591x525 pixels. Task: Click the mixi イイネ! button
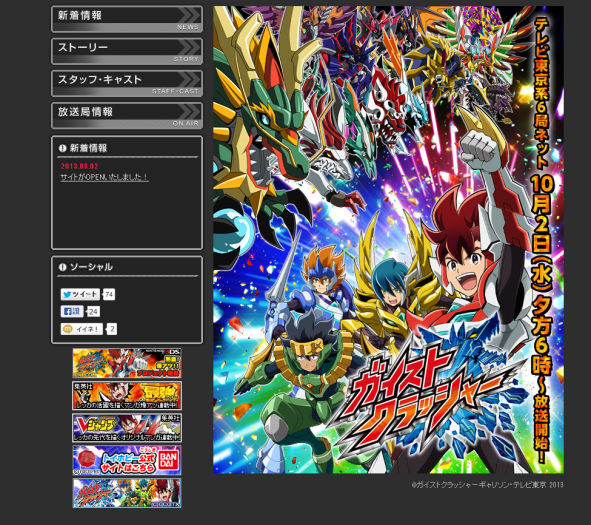point(82,329)
